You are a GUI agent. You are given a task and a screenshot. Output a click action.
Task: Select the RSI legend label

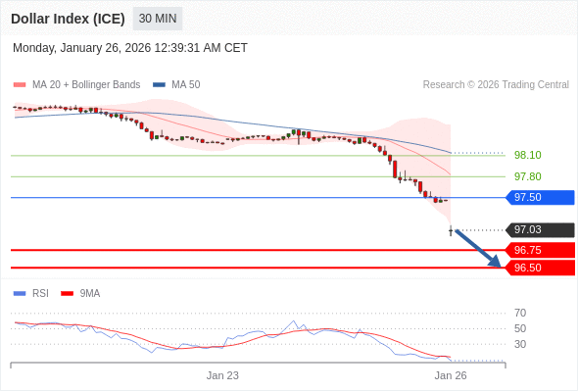point(40,294)
